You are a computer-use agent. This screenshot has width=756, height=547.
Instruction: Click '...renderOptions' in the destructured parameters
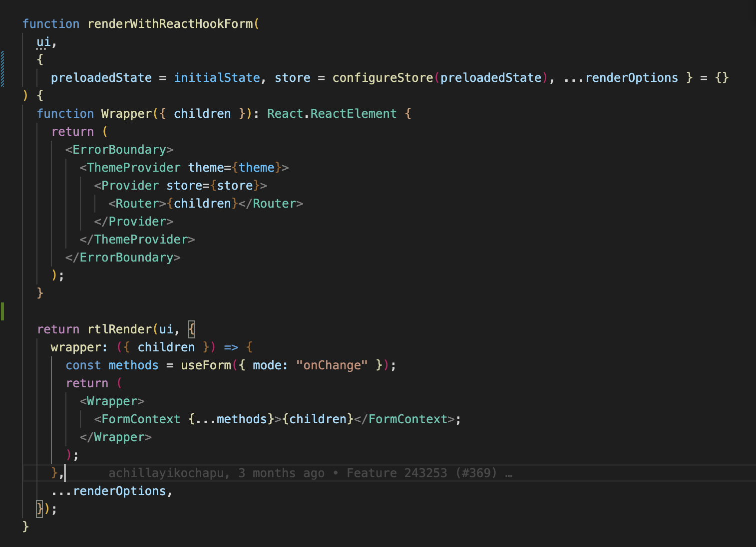pos(621,78)
